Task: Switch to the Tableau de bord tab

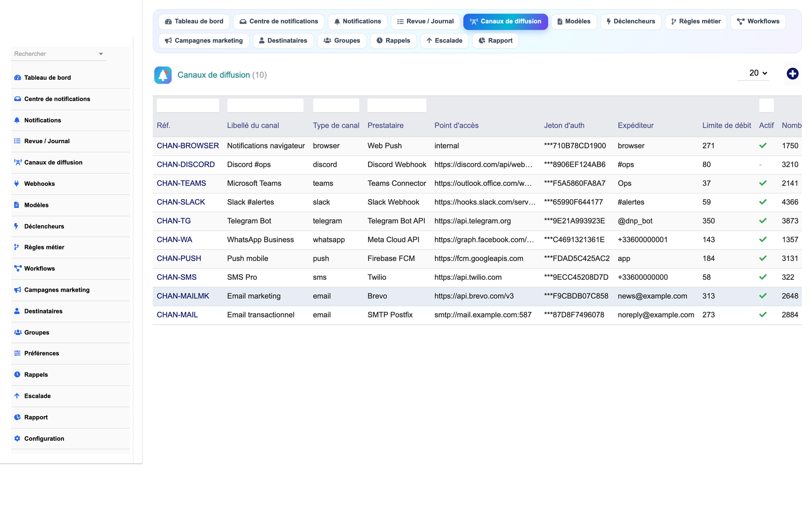Action: 194,21
